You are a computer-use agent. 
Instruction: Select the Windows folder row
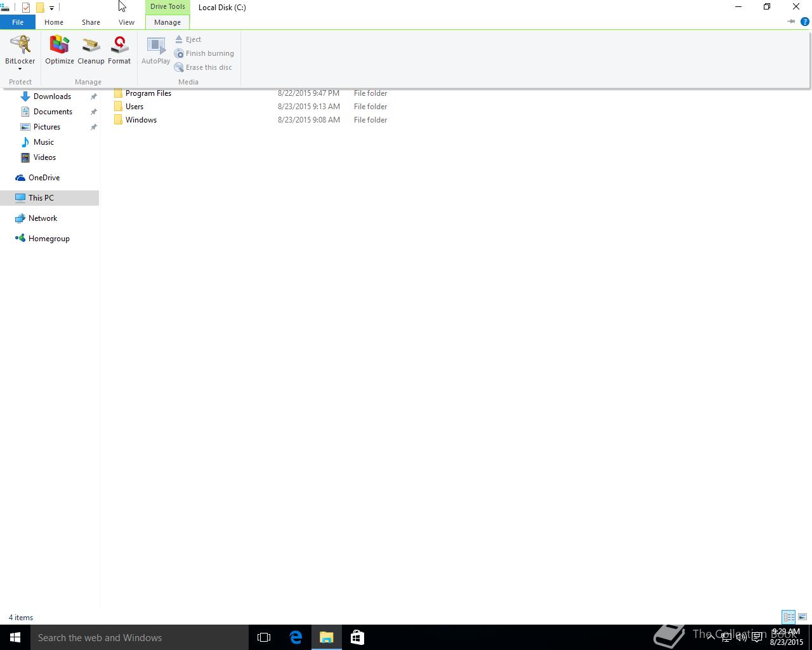(x=251, y=120)
